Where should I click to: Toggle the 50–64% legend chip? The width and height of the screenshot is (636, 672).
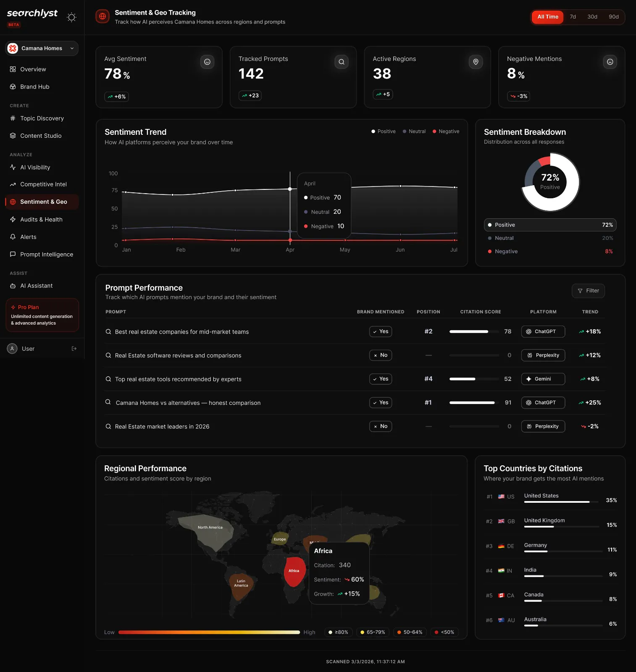pos(410,632)
